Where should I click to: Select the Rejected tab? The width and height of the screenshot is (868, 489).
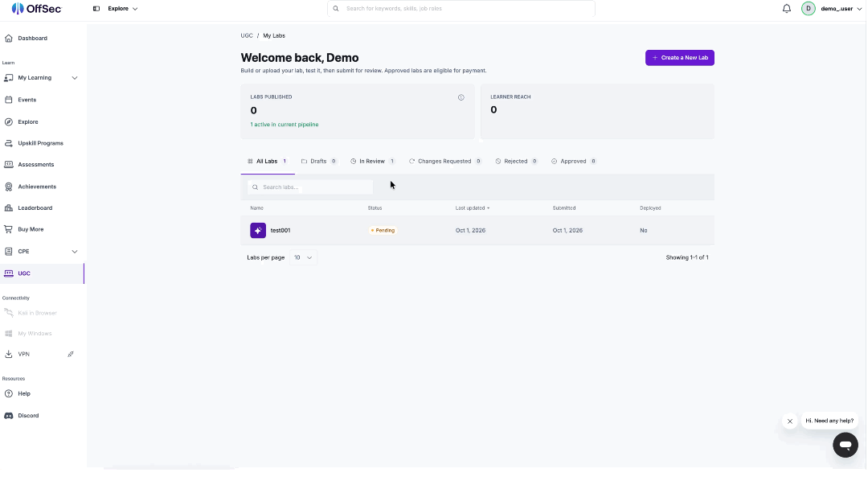point(516,162)
